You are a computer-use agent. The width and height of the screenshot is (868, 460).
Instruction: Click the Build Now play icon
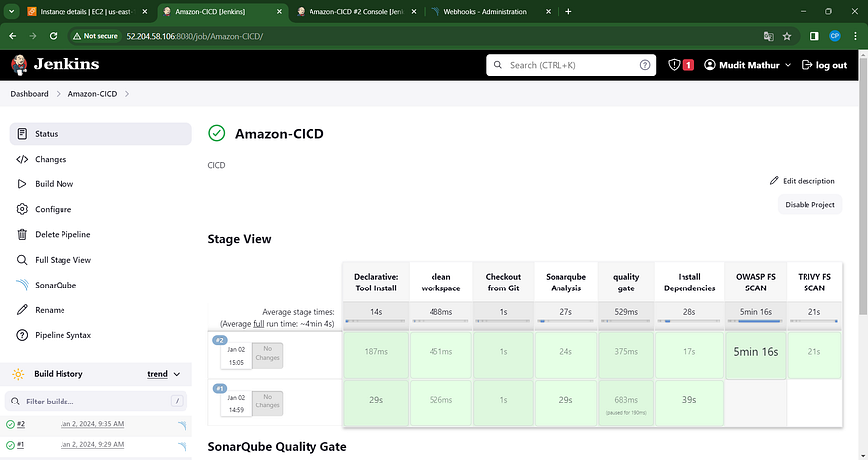coord(22,184)
